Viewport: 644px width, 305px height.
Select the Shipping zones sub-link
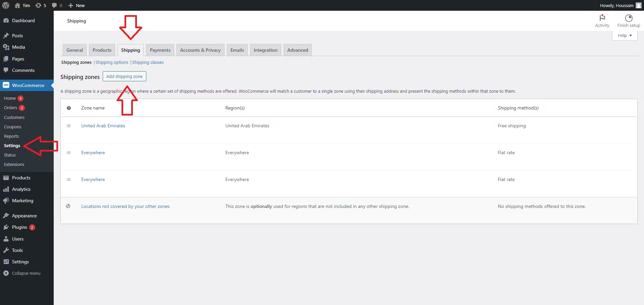[76, 62]
